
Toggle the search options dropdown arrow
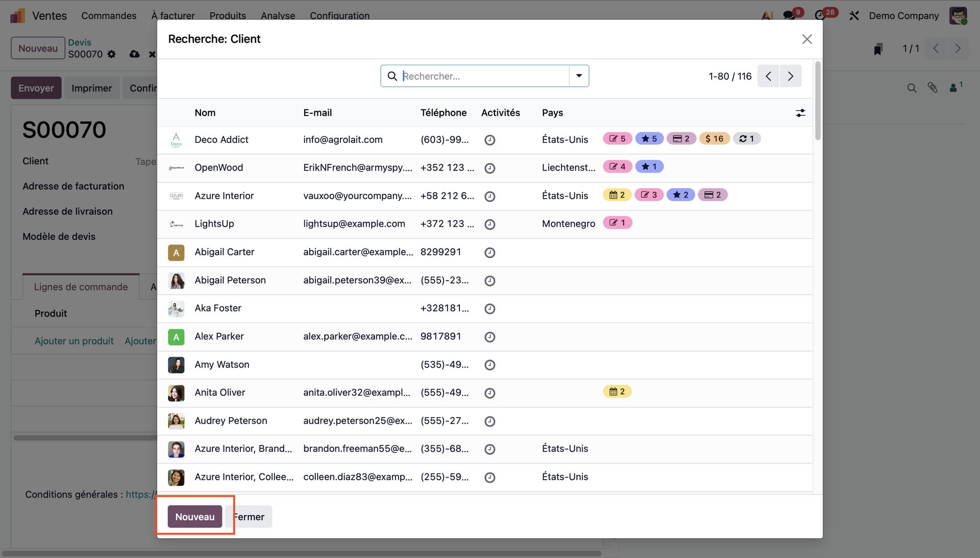point(579,76)
